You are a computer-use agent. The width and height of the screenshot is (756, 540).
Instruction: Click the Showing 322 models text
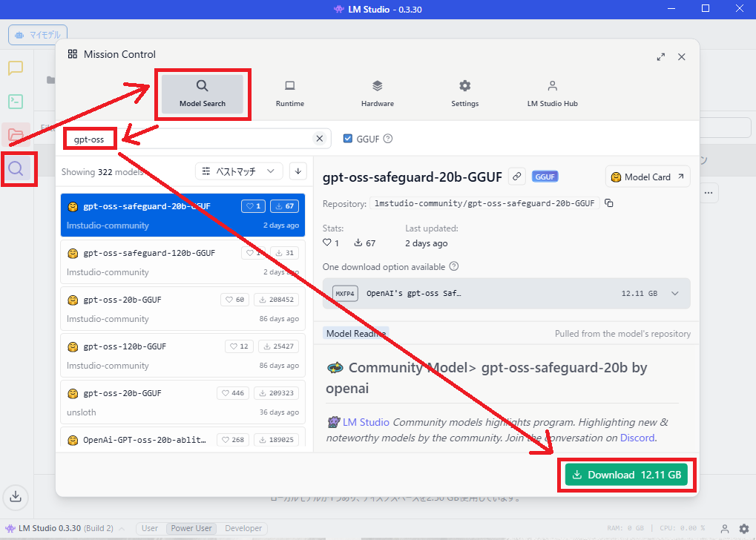coord(102,171)
